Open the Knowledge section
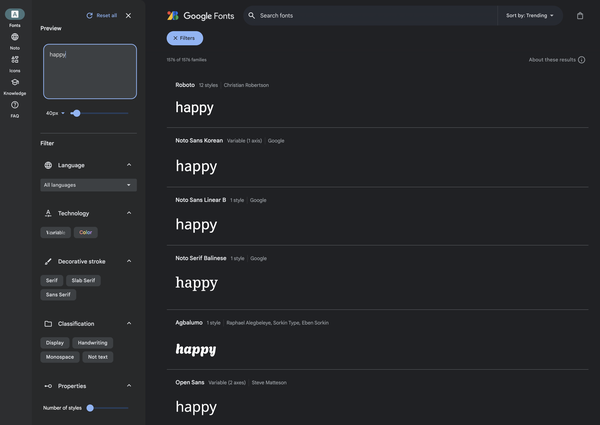600x425 pixels. [x=15, y=82]
